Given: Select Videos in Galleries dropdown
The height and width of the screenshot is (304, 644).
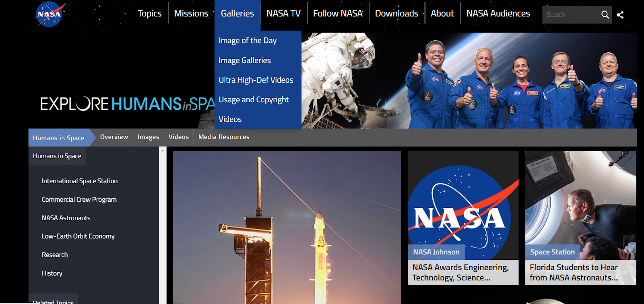Looking at the screenshot, I should coord(230,119).
